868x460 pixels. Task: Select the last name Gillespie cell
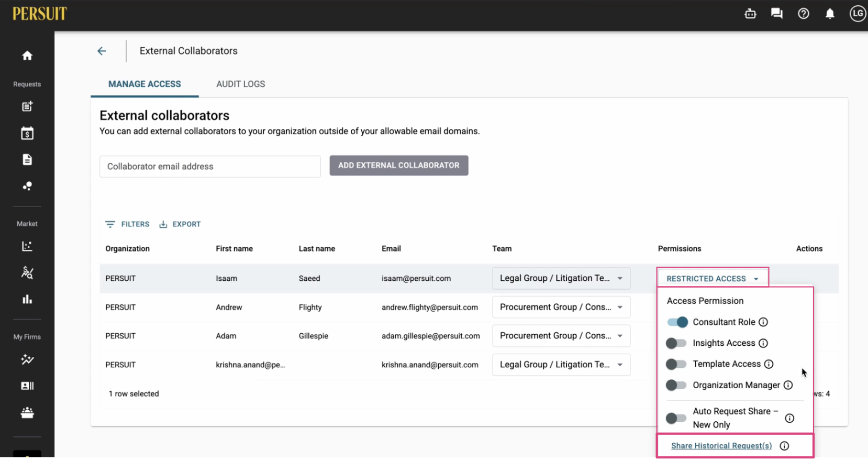pyautogui.click(x=314, y=336)
